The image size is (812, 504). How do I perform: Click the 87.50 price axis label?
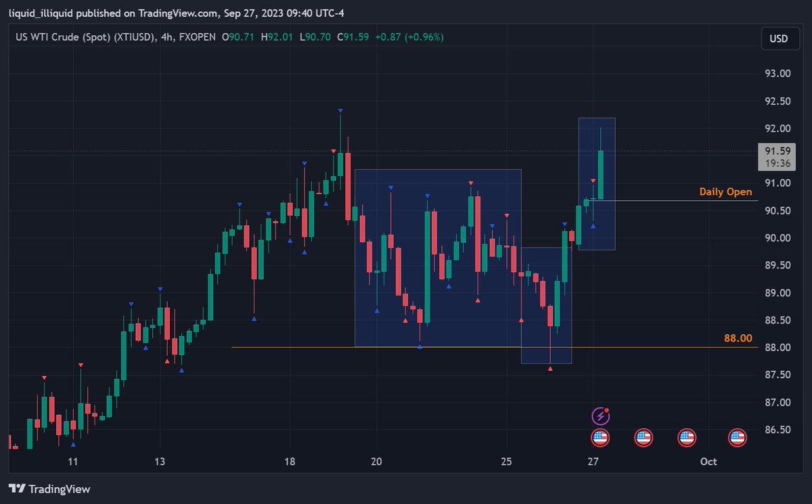point(779,375)
